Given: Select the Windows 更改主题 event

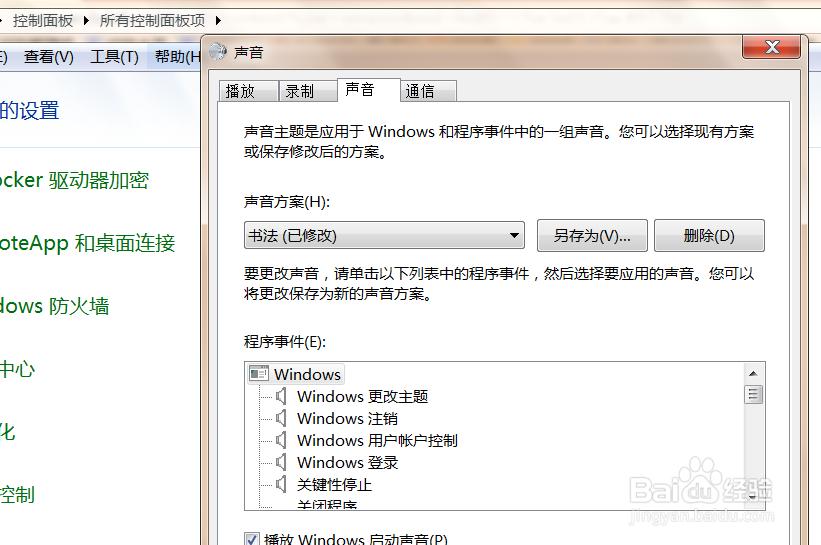Looking at the screenshot, I should [x=362, y=396].
